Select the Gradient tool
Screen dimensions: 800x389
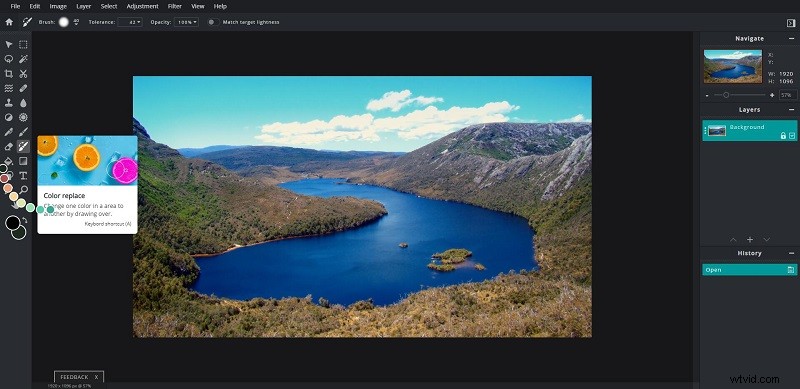pyautogui.click(x=23, y=161)
